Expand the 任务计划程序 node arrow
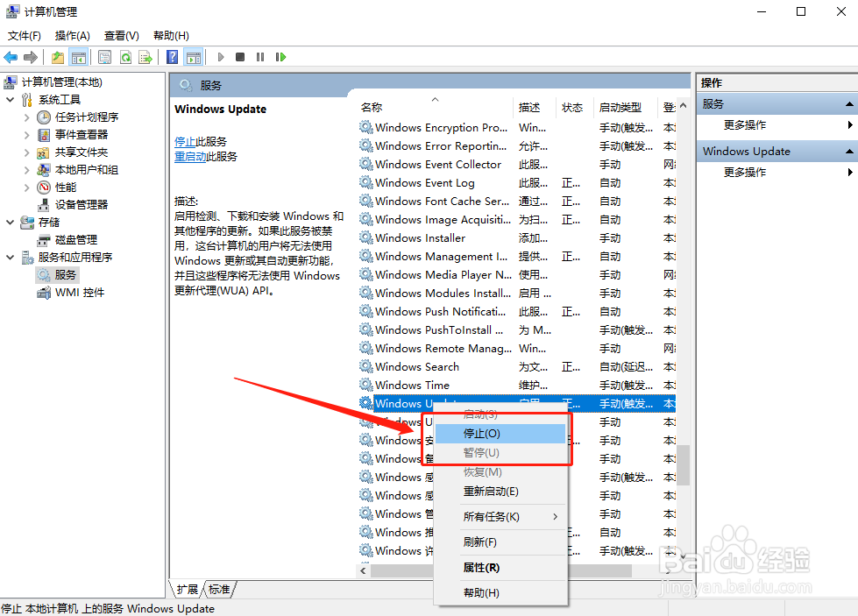 27,117
